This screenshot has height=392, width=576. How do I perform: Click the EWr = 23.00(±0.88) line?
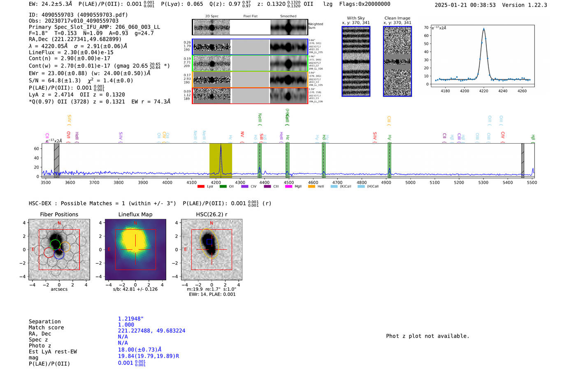[90, 73]
